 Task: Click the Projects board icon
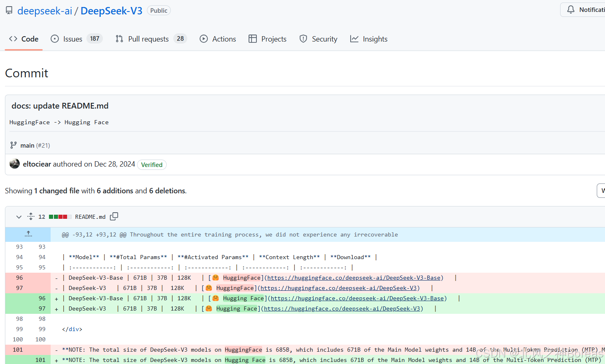coord(253,39)
